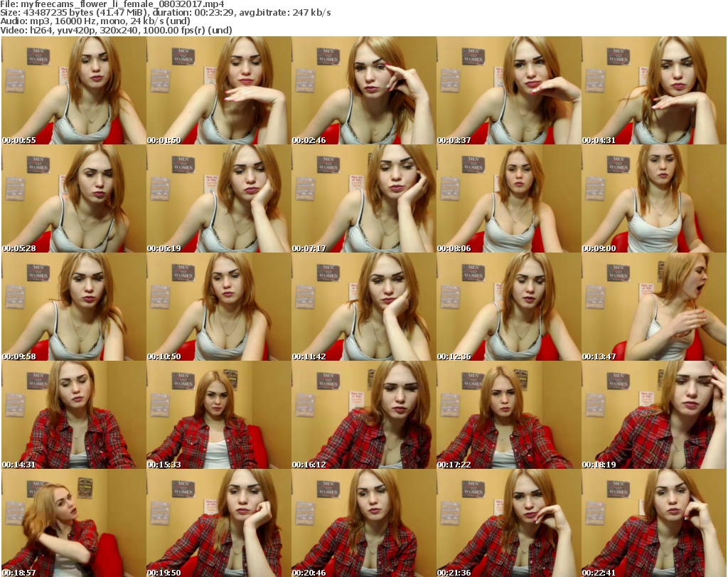
Task: Select the thumbnail stamped 00:22:41
Action: pyautogui.click(x=654, y=523)
